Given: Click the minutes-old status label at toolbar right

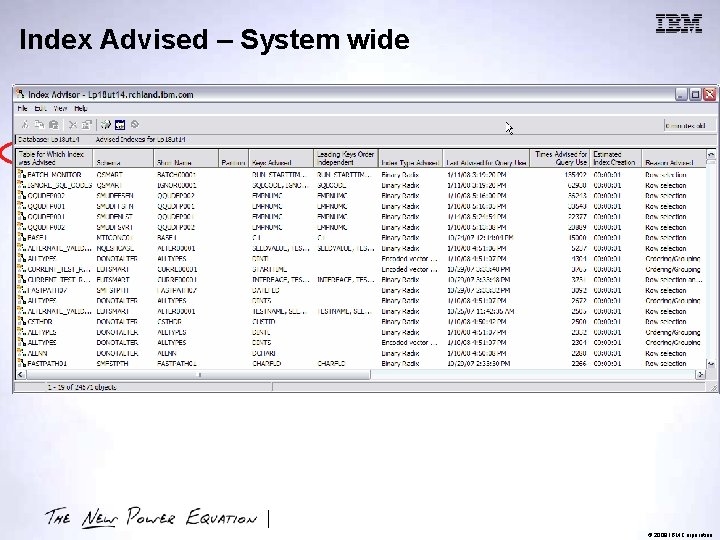Looking at the screenshot, I should (686, 125).
